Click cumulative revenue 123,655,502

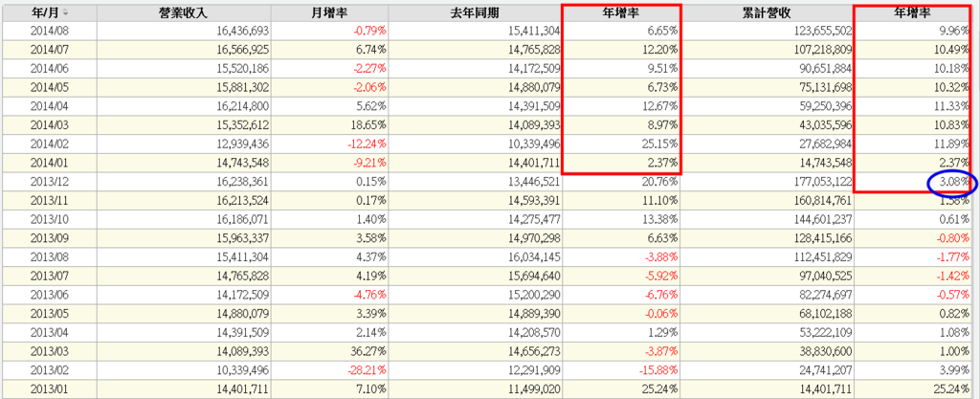[822, 32]
